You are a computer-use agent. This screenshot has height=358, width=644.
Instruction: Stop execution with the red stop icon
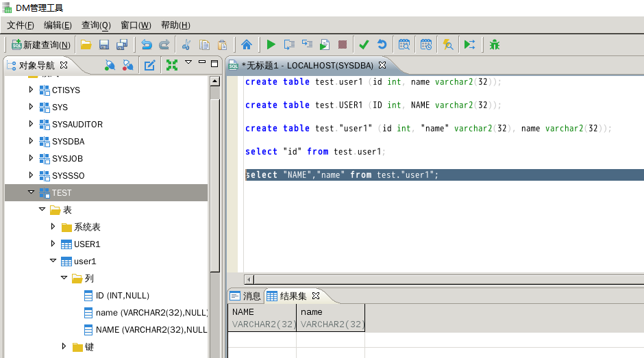[343, 44]
